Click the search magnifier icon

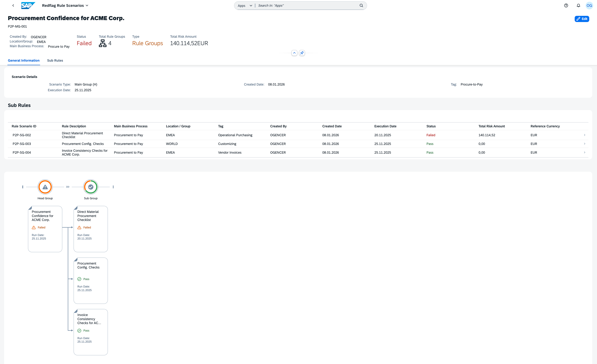(361, 6)
